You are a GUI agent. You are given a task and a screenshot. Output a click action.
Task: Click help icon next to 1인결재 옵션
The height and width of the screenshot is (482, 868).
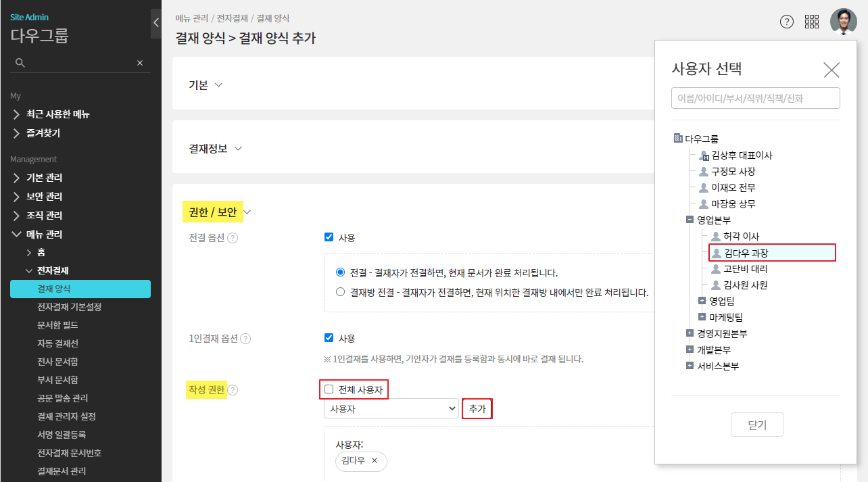pyautogui.click(x=245, y=339)
